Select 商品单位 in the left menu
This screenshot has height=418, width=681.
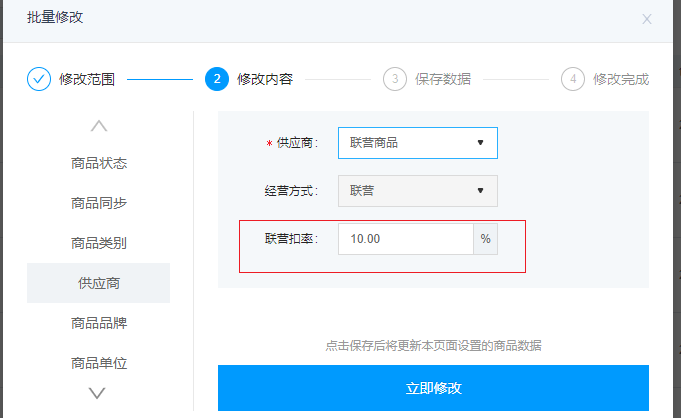click(x=99, y=363)
